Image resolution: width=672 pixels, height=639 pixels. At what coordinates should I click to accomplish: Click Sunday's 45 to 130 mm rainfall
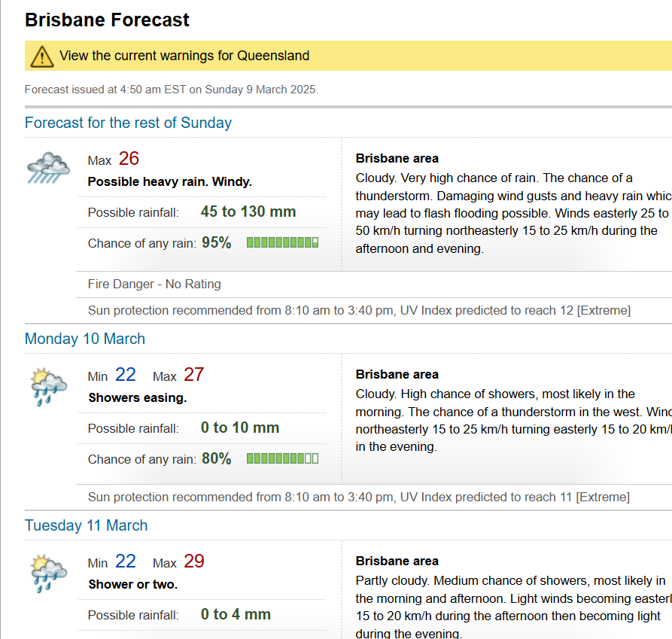tap(248, 211)
